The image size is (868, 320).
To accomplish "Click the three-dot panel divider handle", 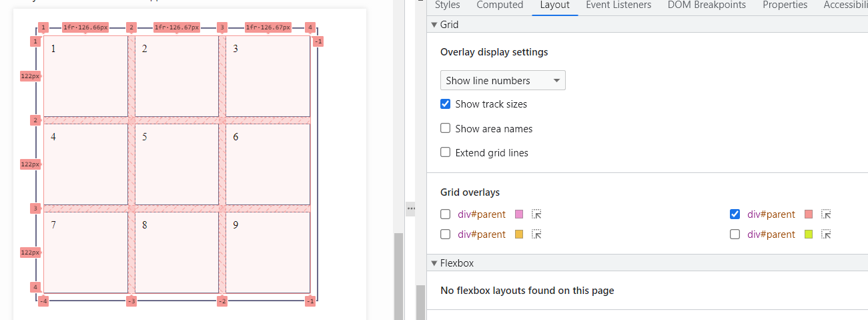I will 411,208.
